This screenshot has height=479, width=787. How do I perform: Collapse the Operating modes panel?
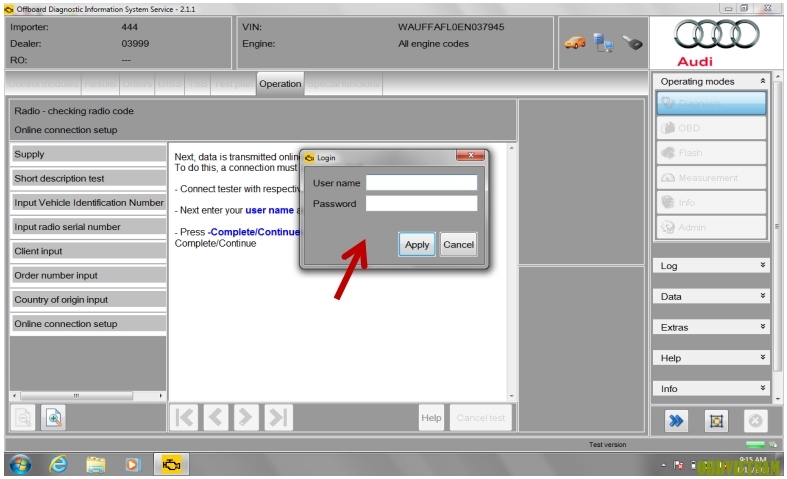click(762, 81)
